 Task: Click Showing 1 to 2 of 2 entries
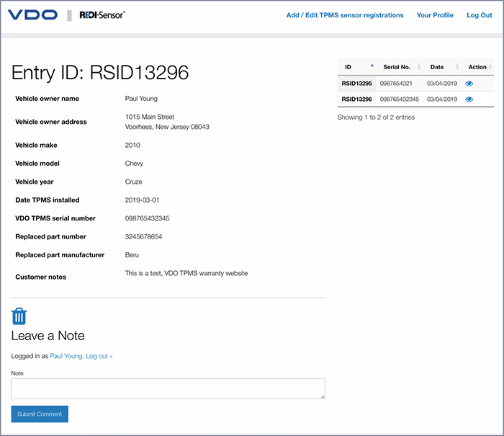coord(376,117)
